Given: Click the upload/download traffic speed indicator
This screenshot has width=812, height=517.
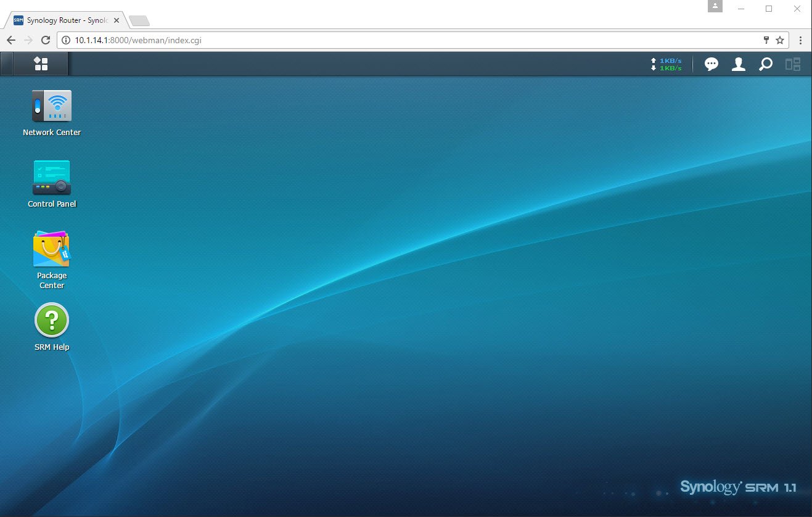Looking at the screenshot, I should click(x=666, y=64).
